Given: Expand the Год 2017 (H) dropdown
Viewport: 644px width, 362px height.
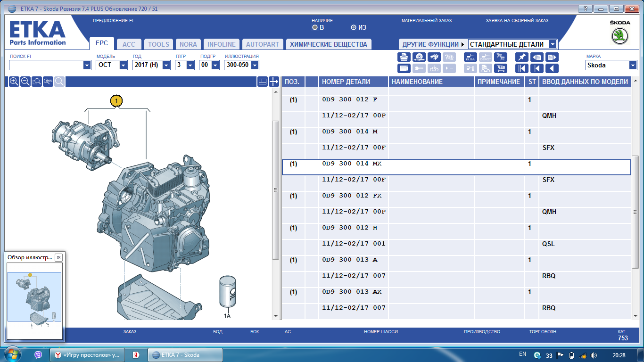Looking at the screenshot, I should [166, 65].
